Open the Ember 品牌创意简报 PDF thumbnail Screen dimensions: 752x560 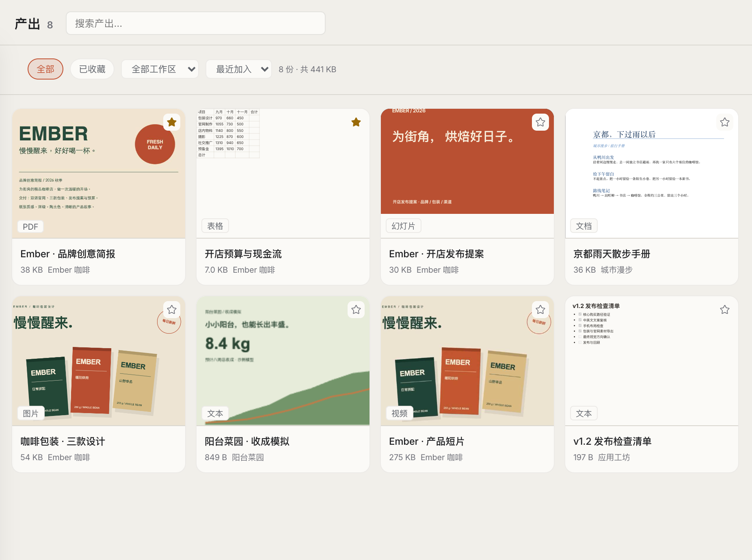pyautogui.click(x=99, y=173)
